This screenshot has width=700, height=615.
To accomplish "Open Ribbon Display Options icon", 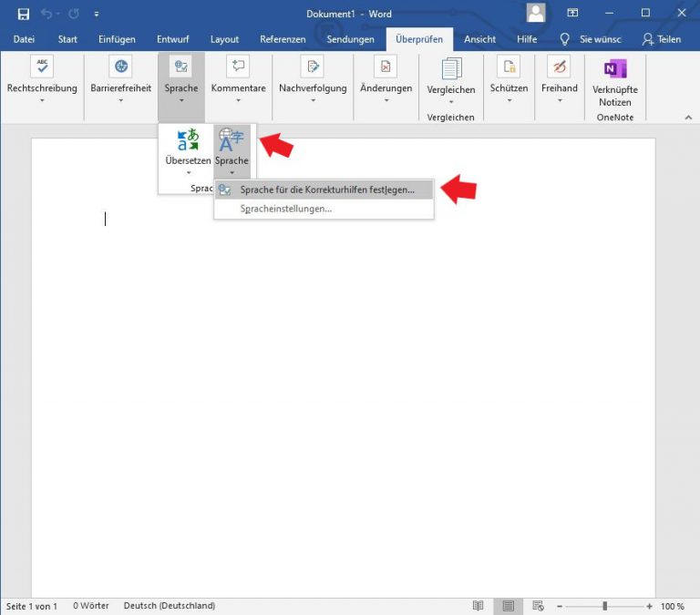I will [x=572, y=13].
